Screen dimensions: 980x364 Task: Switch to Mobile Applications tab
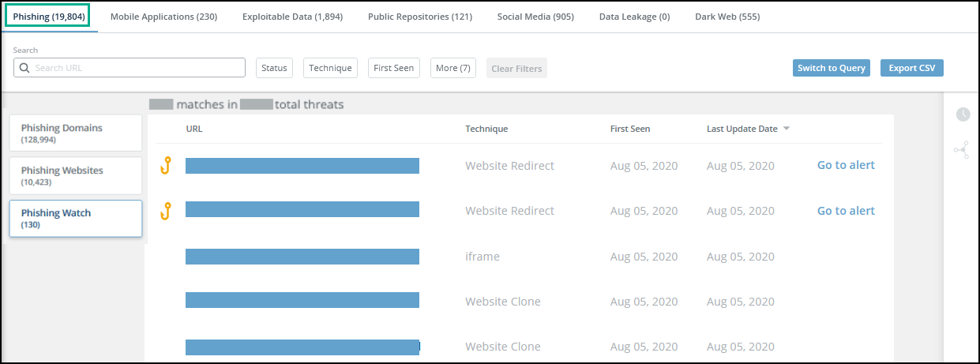pos(163,17)
